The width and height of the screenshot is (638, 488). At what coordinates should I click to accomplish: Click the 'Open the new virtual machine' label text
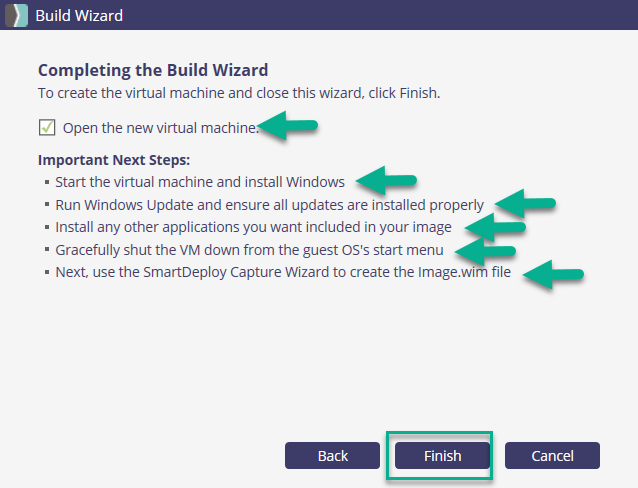160,128
